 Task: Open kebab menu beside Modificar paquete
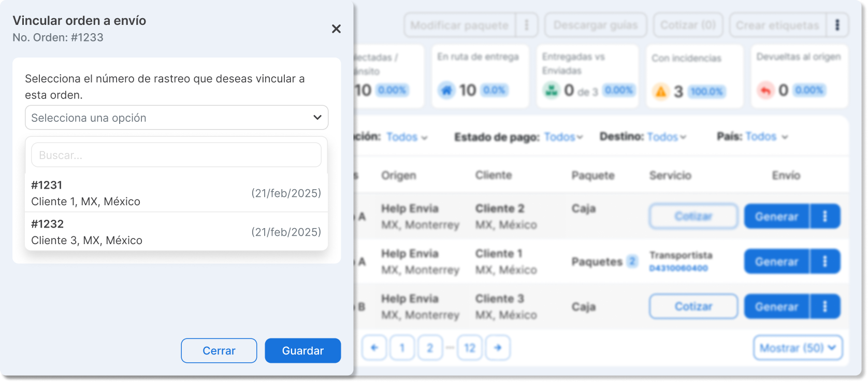[527, 25]
